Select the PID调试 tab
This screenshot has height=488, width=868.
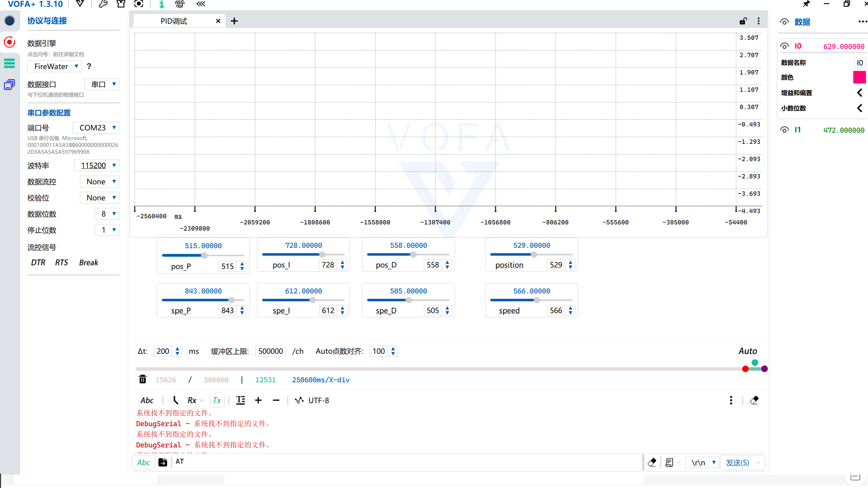(x=174, y=21)
